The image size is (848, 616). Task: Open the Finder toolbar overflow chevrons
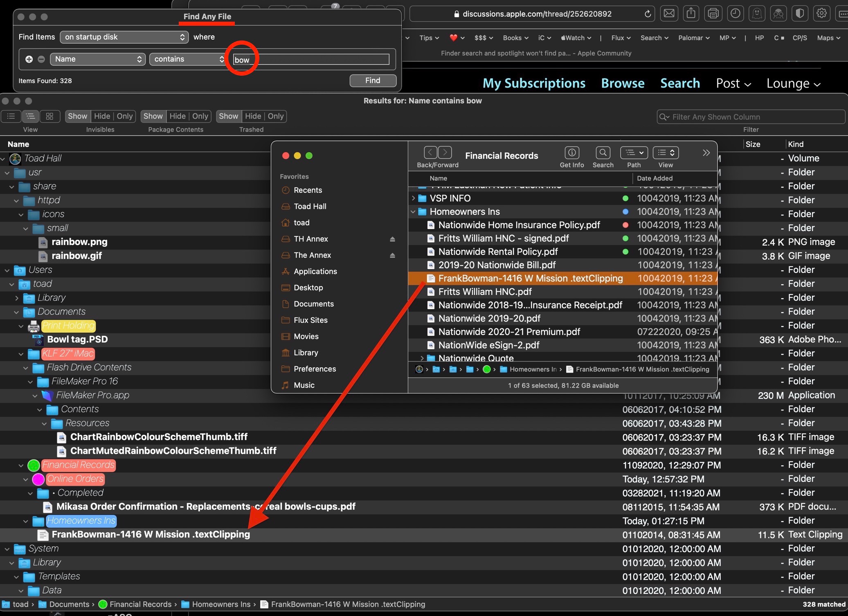[706, 153]
